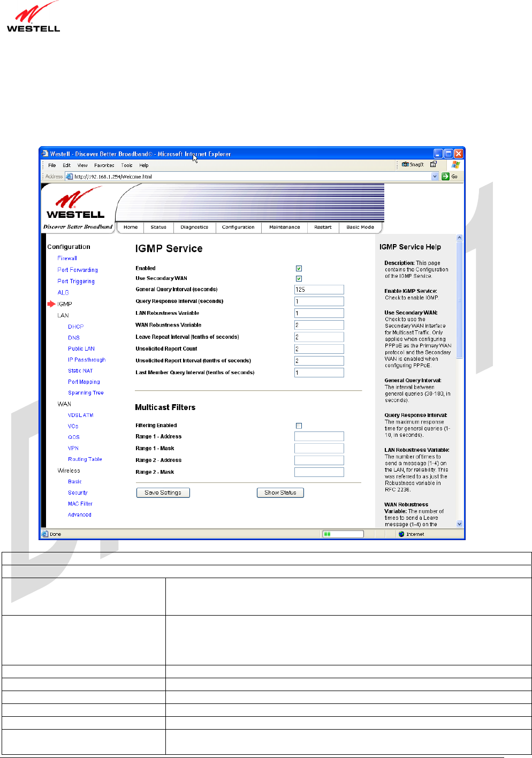Open the Favorites menu
Image resolution: width=532 pixels, height=758 pixels.
(104, 165)
